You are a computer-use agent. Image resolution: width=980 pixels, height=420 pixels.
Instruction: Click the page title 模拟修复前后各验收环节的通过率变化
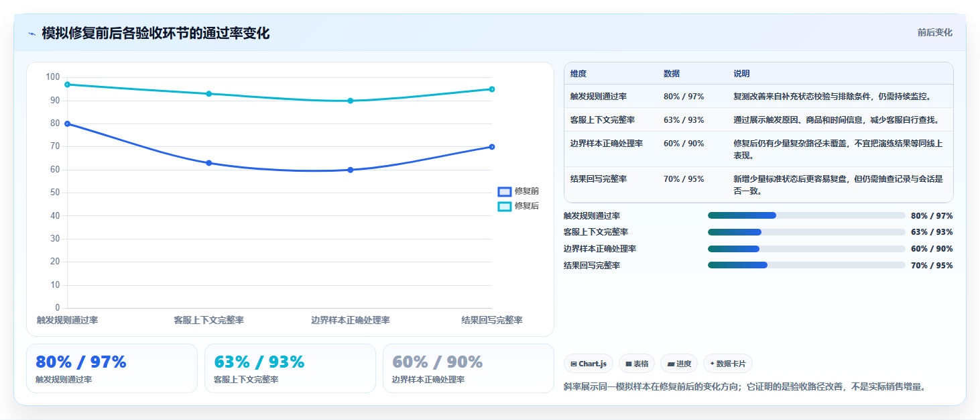(156, 34)
